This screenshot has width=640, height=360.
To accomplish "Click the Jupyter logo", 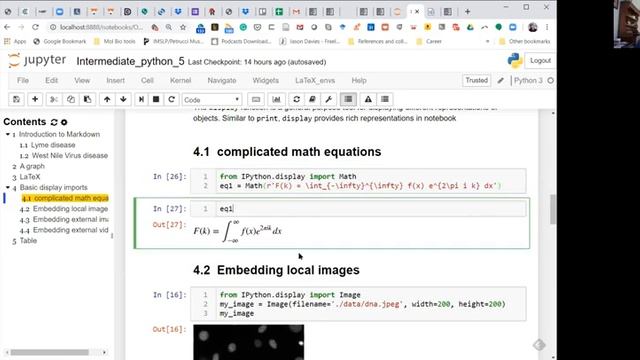I will pyautogui.click(x=37, y=60).
